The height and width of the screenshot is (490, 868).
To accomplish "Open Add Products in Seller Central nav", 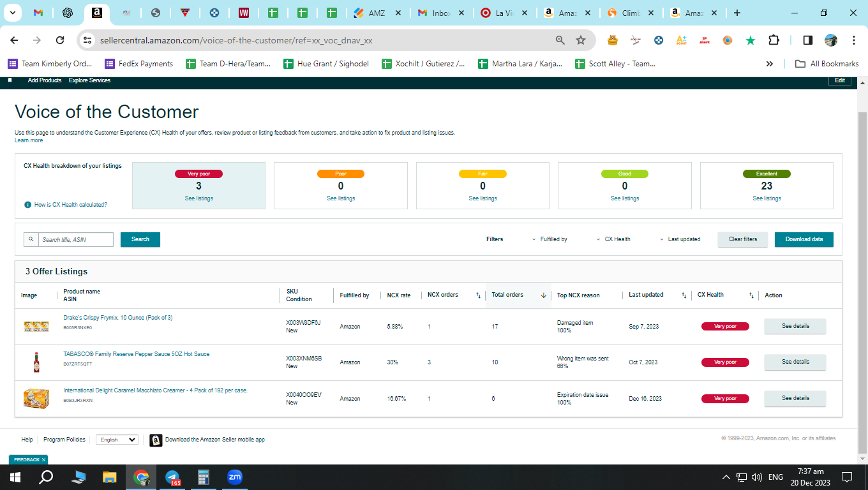I will tap(45, 80).
